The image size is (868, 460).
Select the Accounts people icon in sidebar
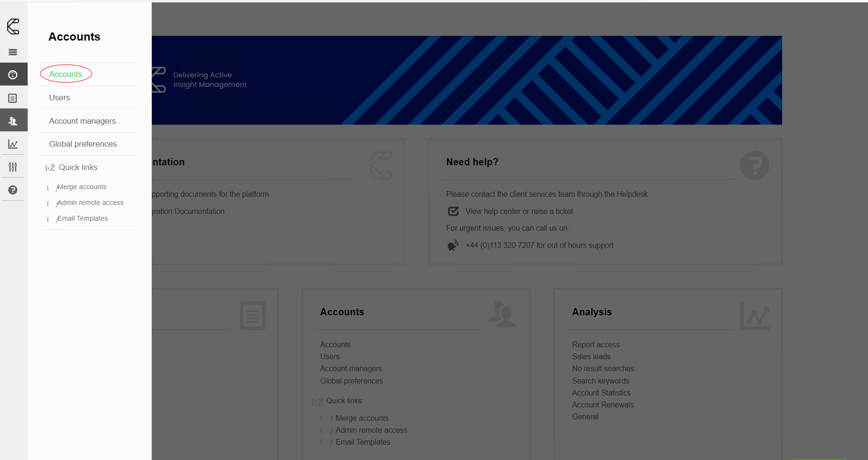pos(13,121)
